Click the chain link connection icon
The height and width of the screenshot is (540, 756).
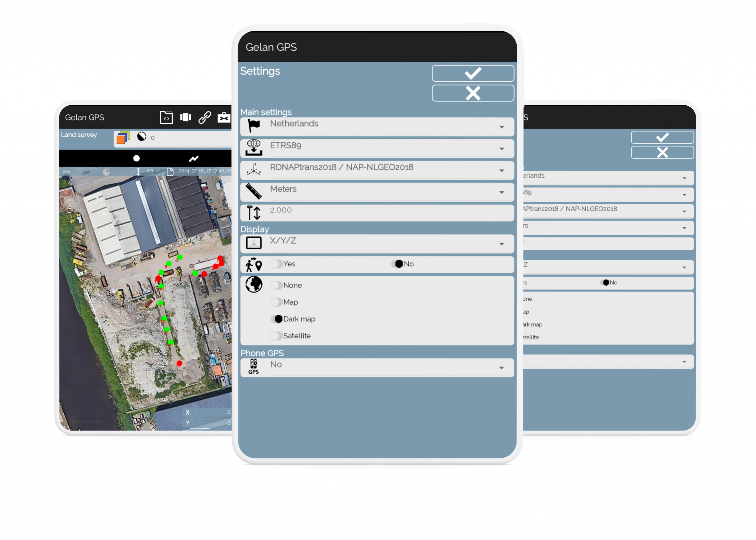pyautogui.click(x=205, y=118)
